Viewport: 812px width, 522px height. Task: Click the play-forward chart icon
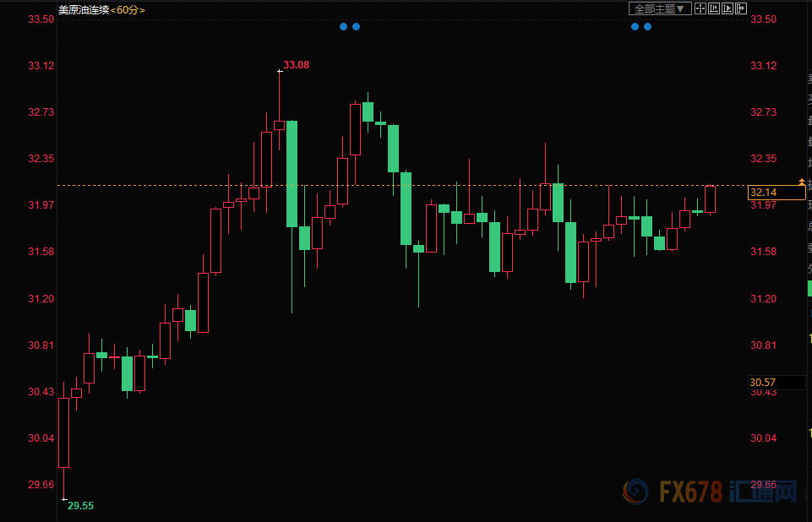[x=728, y=8]
